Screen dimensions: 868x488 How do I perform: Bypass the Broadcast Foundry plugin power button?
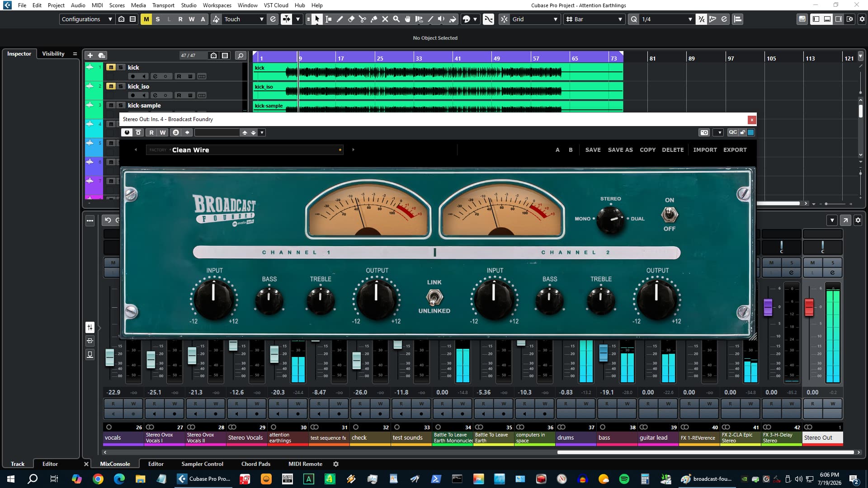(x=127, y=132)
